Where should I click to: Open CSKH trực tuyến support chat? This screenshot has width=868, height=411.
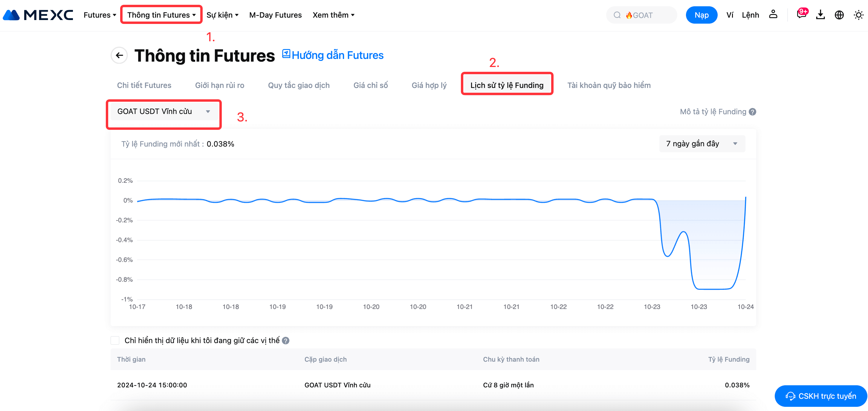click(x=820, y=396)
